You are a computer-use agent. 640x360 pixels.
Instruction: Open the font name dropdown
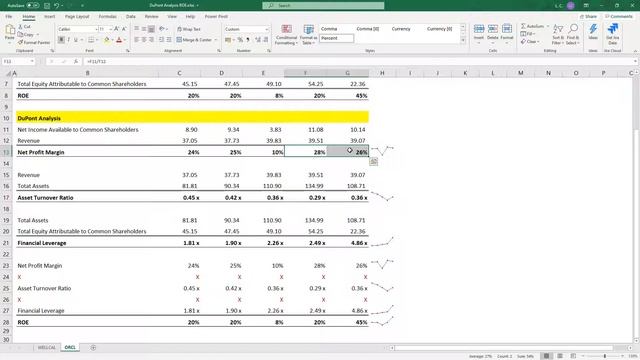tap(96, 29)
